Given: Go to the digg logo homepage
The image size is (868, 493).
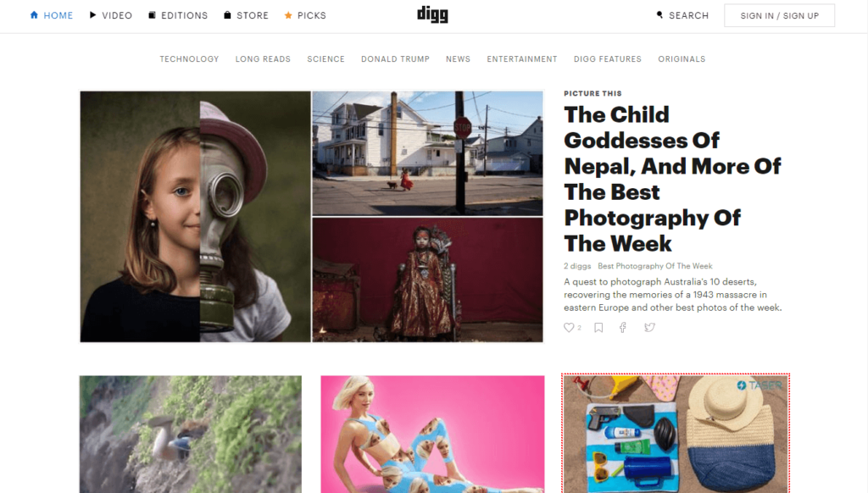Looking at the screenshot, I should (x=432, y=14).
